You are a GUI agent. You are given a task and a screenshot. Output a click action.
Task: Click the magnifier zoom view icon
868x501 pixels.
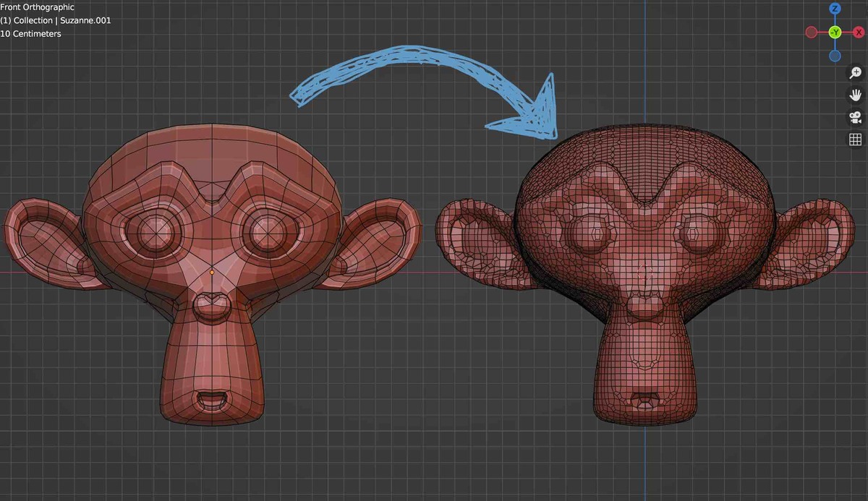tap(855, 72)
